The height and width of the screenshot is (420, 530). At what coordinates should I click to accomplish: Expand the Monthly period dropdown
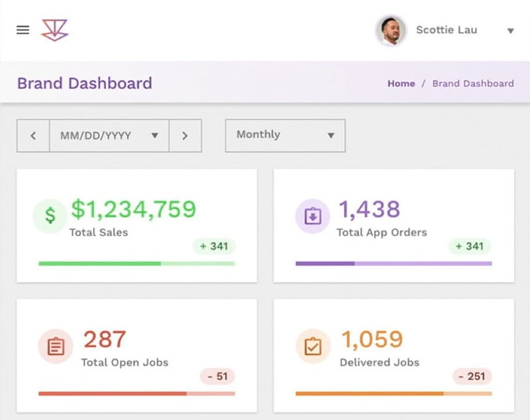285,135
